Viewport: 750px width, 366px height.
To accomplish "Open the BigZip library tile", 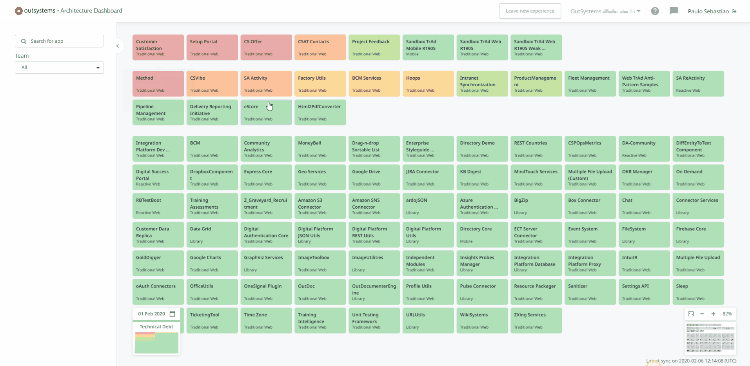I will pyautogui.click(x=536, y=206).
